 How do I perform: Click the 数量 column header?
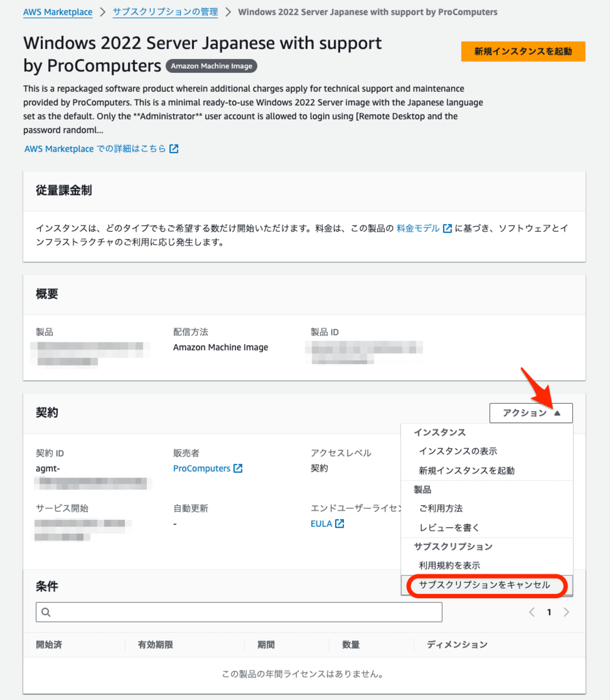coord(351,645)
